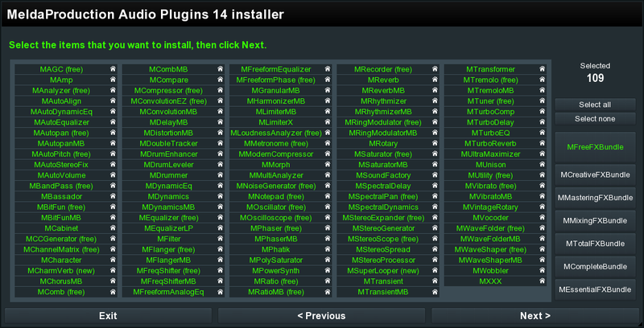Continue with the Next button
Screen dimensions: 644x328
pyautogui.click(x=535, y=316)
